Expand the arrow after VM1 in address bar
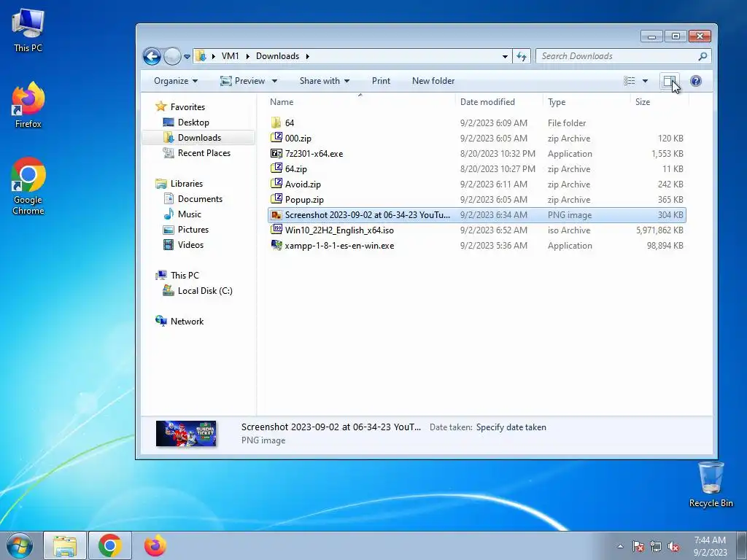This screenshot has height=560, width=747. pos(248,56)
